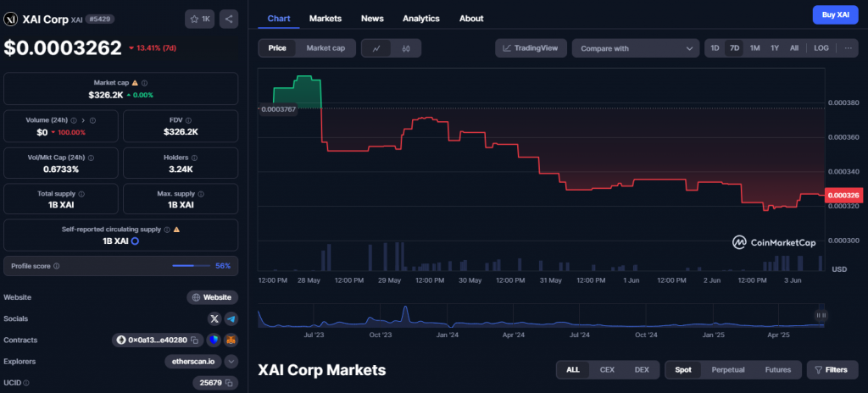Open the three-dot more options menu
The height and width of the screenshot is (393, 868).
tap(848, 48)
